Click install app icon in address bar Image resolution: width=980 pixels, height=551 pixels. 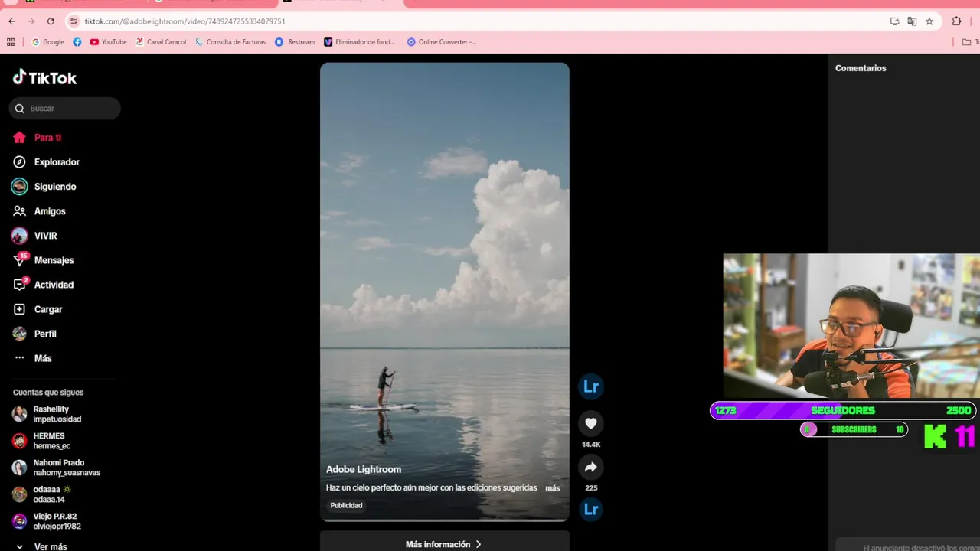[894, 21]
